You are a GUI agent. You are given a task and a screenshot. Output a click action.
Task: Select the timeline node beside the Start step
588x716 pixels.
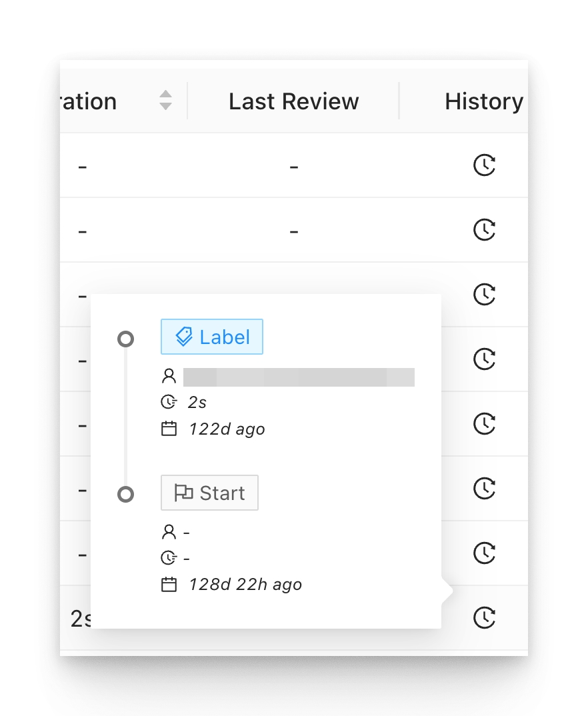coord(125,494)
